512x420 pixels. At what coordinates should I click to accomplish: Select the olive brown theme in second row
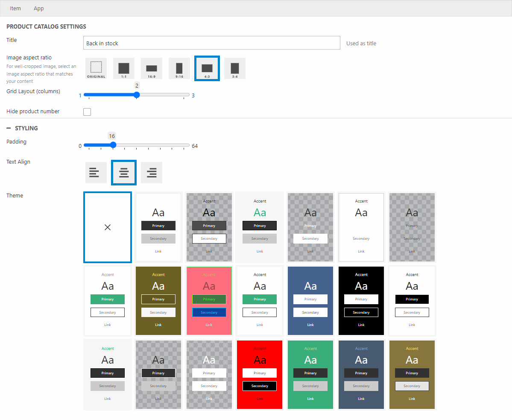(x=158, y=301)
